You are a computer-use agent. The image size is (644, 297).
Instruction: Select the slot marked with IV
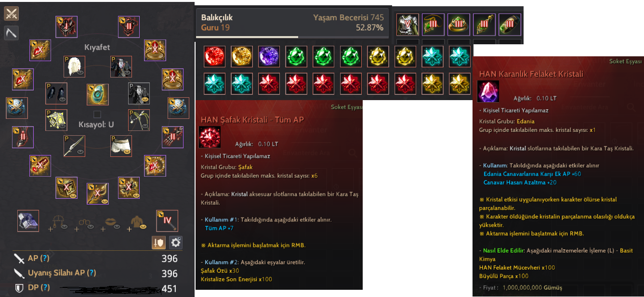pos(167,221)
